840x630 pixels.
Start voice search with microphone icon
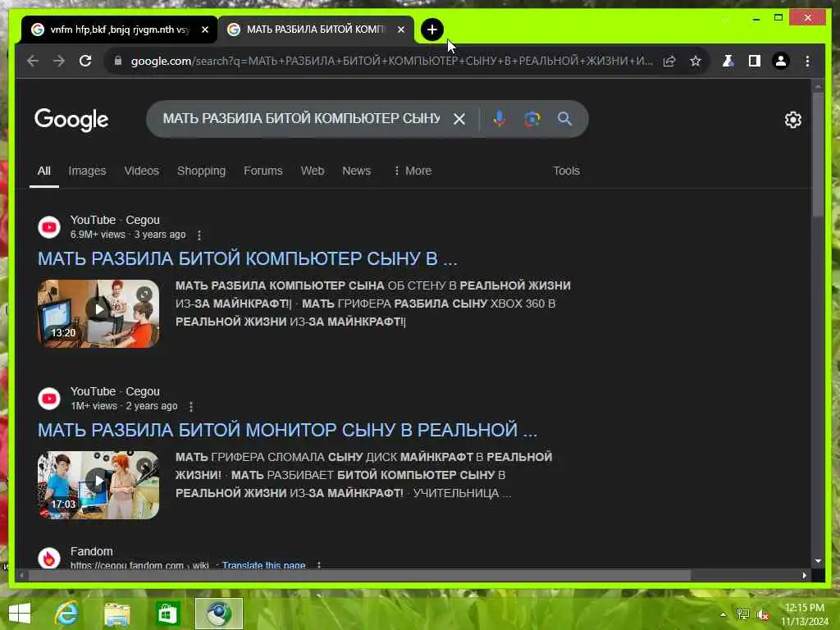500,119
